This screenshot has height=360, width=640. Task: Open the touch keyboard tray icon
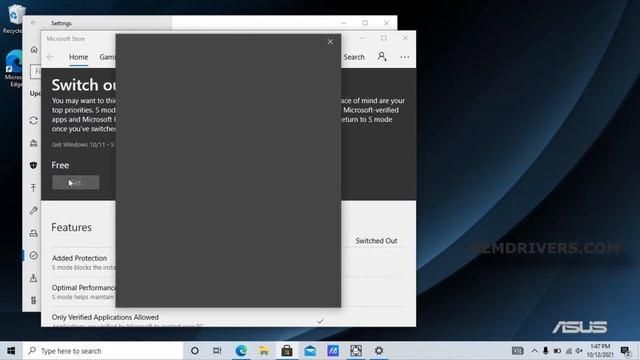click(518, 351)
